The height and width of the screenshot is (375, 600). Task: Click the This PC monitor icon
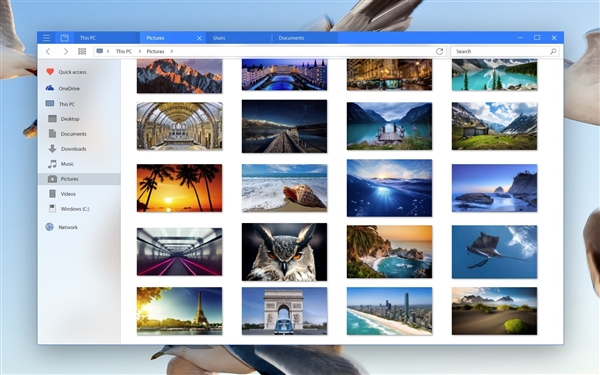coord(50,104)
